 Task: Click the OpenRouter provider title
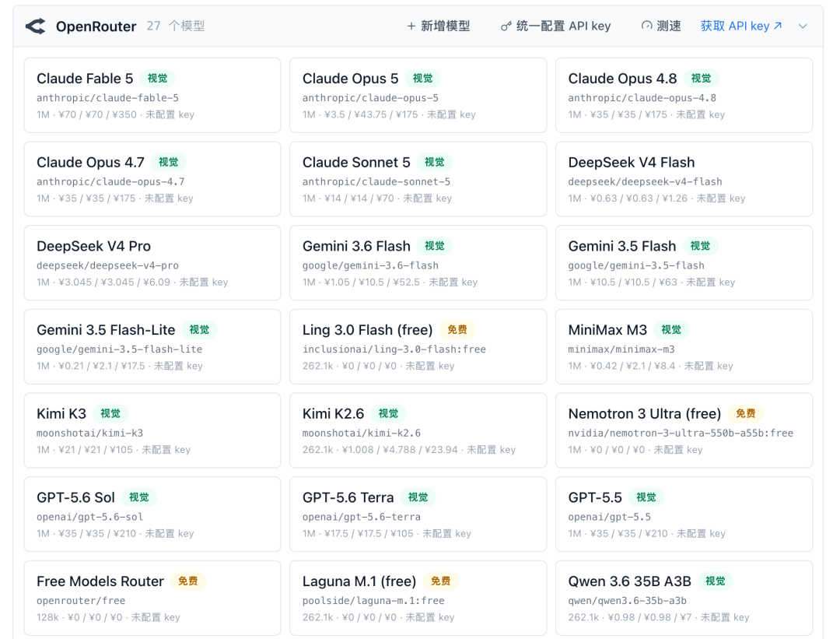[96, 26]
